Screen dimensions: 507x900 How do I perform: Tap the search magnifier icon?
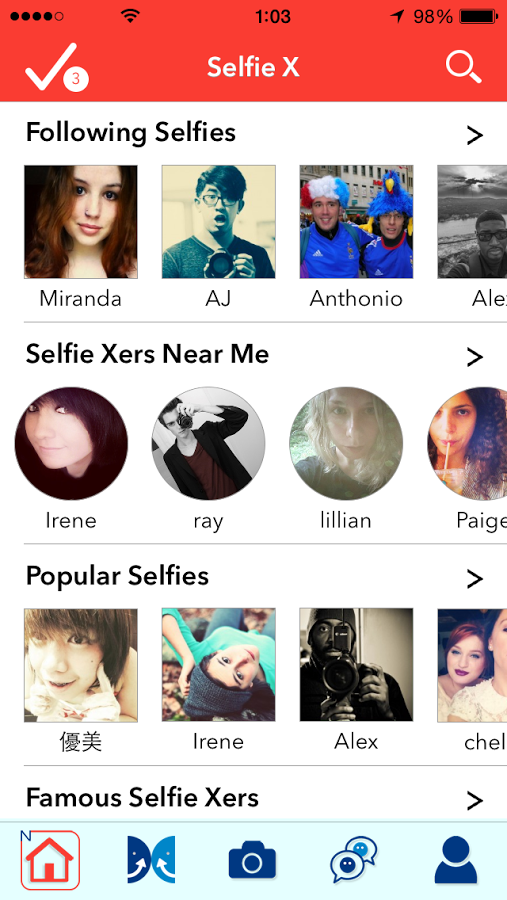pos(463,67)
